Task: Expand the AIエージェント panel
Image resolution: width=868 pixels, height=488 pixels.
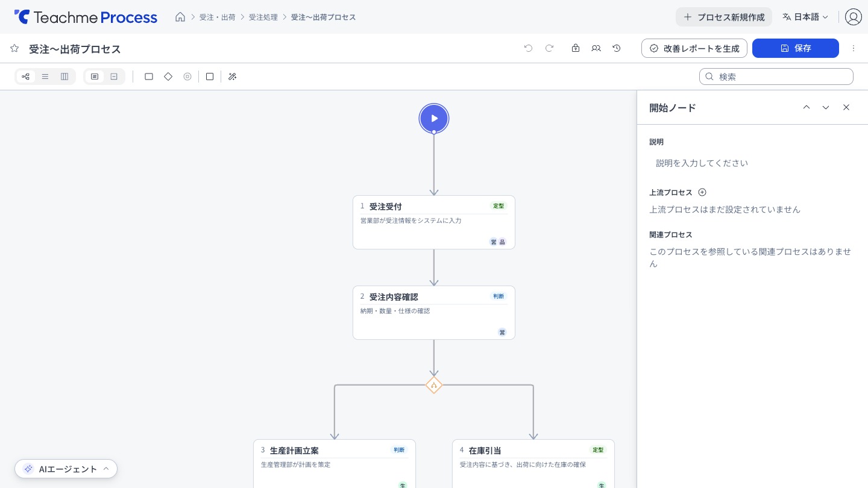Action: click(66, 469)
